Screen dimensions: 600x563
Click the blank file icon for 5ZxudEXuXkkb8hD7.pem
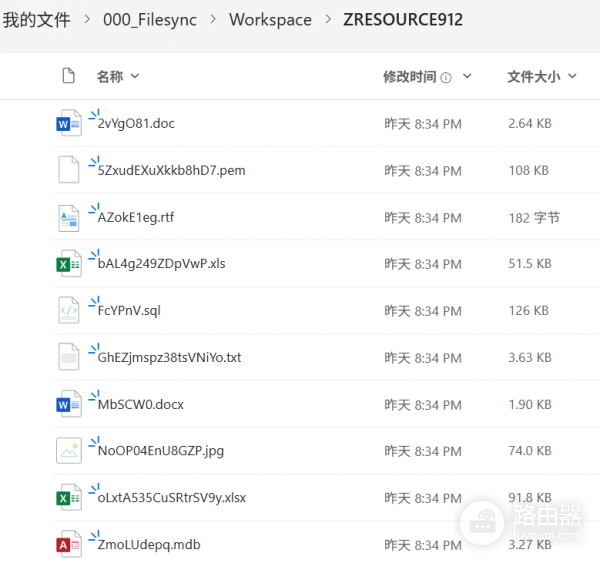click(69, 170)
